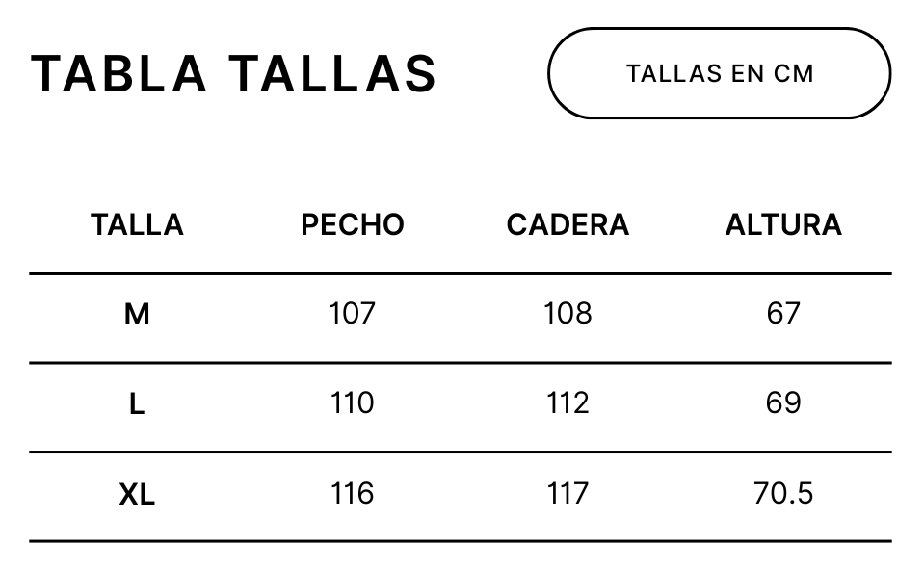
Task: Click the TABLA TALLAS title
Action: coord(234,74)
